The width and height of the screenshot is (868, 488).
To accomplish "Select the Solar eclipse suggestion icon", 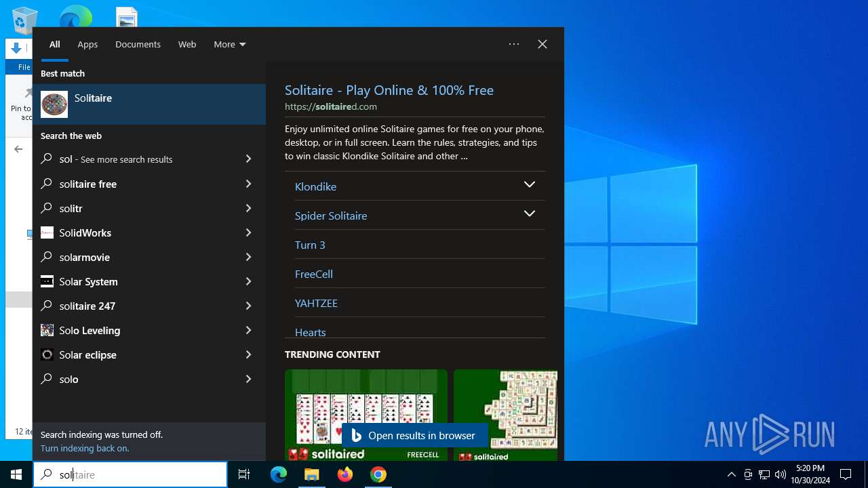I will (x=47, y=354).
